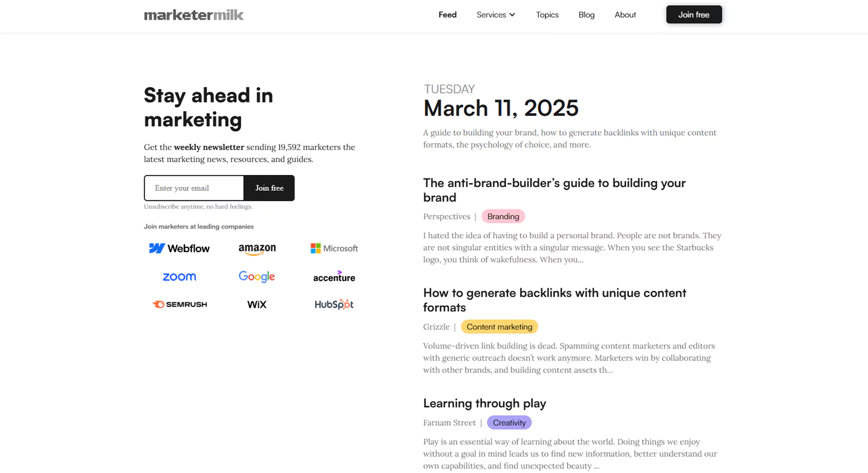The height and width of the screenshot is (473, 868).
Task: Open the backlinks with unique content article
Action: tap(555, 300)
